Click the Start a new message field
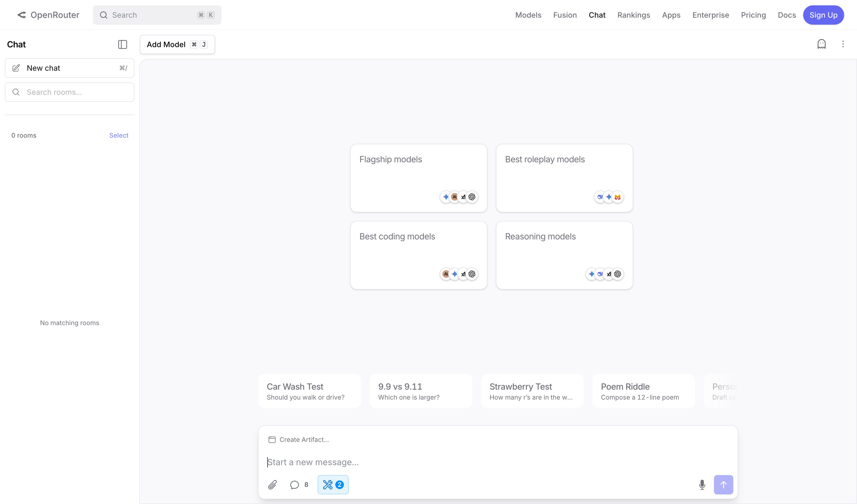Viewport: 857px width, 504px height. point(498,462)
